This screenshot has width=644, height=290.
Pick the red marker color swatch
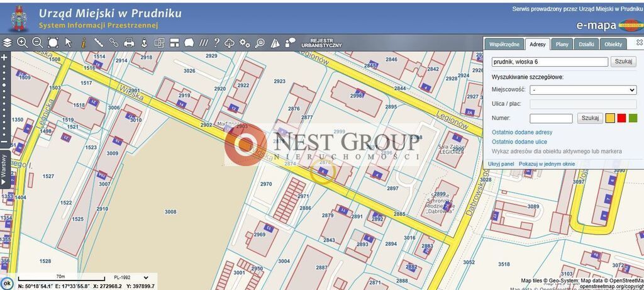(x=621, y=118)
